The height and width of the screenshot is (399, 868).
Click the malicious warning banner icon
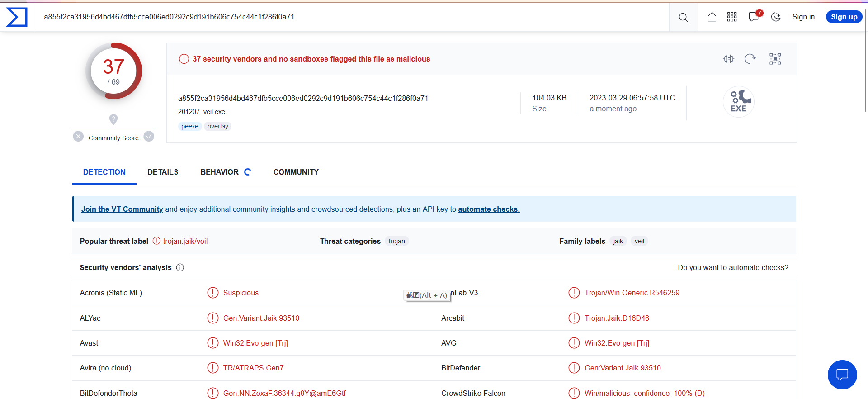184,59
